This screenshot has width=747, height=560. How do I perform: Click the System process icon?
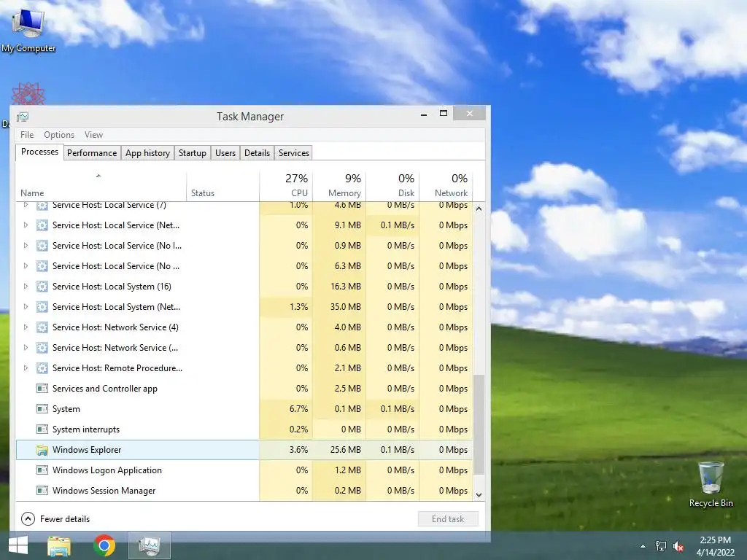[42, 409]
